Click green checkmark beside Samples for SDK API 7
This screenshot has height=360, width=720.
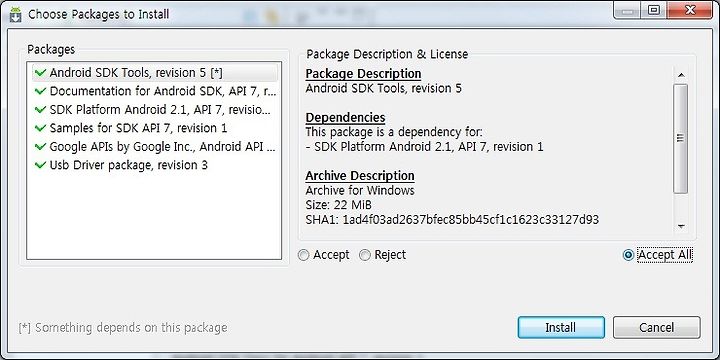tap(40, 128)
